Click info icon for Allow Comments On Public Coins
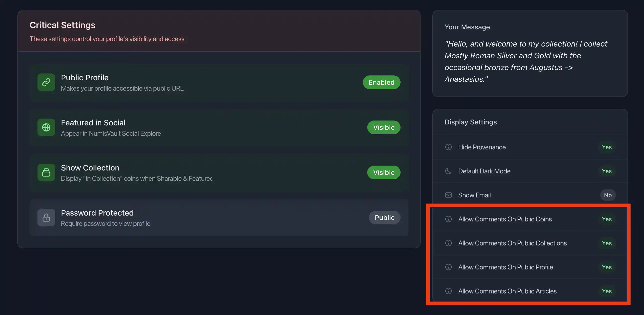 pos(448,219)
